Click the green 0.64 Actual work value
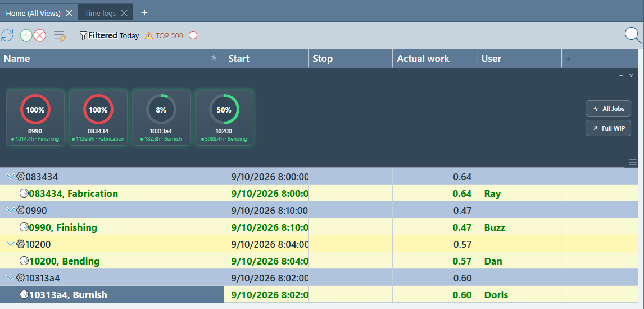Image resolution: width=644 pixels, height=309 pixels. tap(462, 194)
